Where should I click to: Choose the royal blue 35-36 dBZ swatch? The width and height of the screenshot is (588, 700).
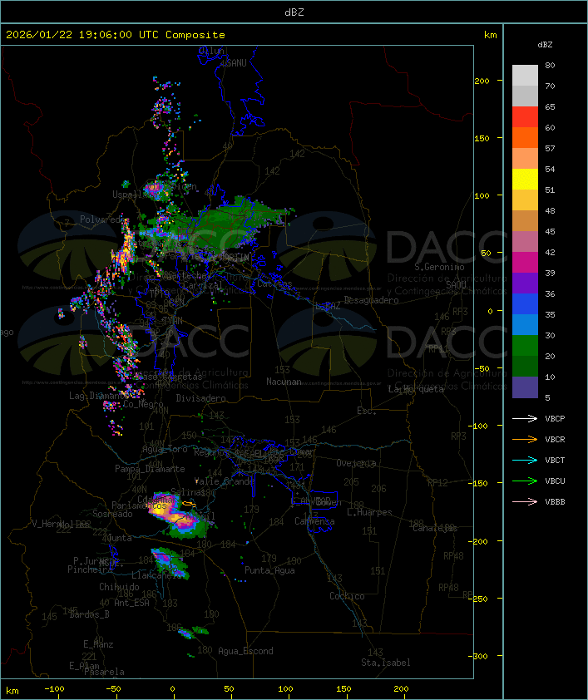tap(525, 303)
